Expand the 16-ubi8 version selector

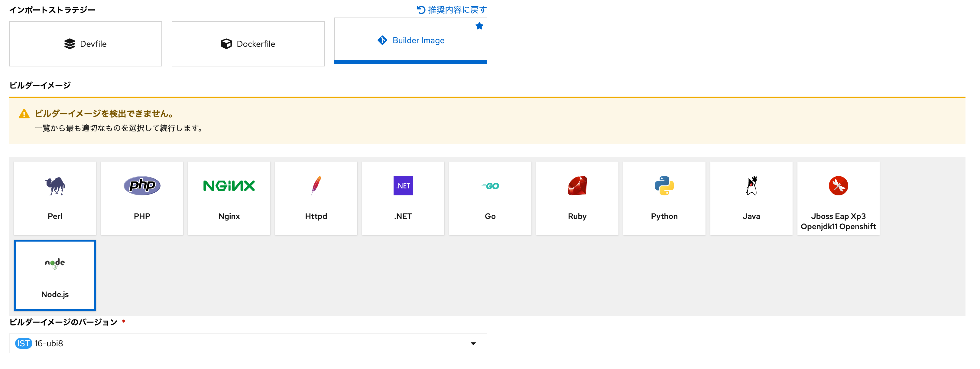tap(247, 343)
